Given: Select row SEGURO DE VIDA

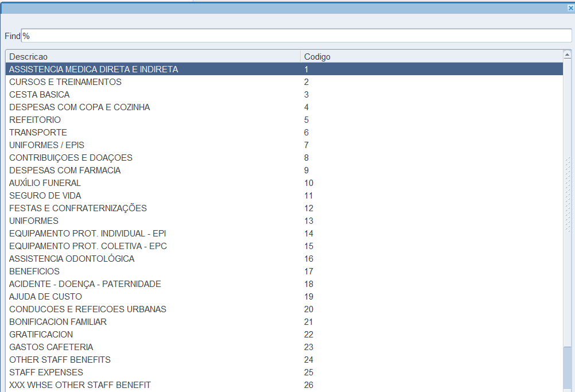Looking at the screenshot, I should coord(284,196).
